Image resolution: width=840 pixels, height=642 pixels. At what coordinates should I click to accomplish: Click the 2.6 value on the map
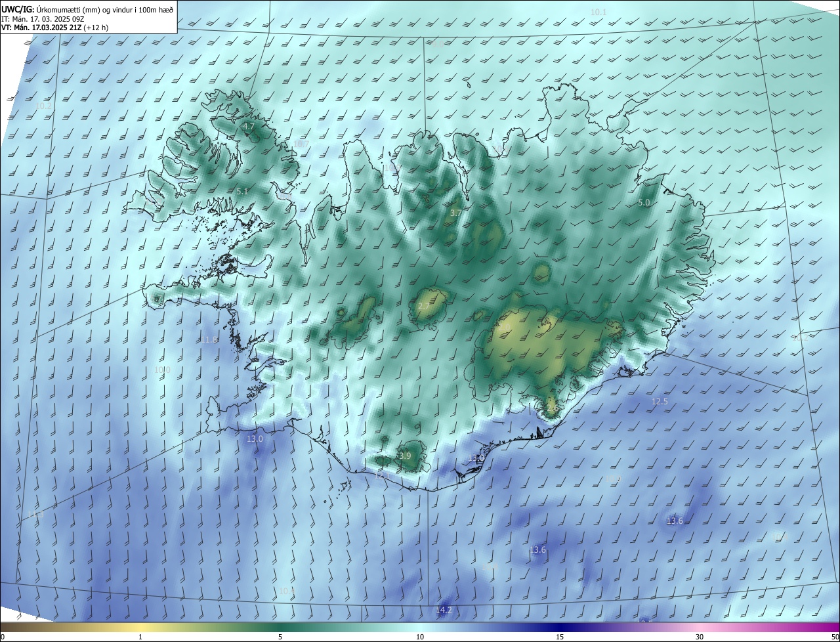552,408
